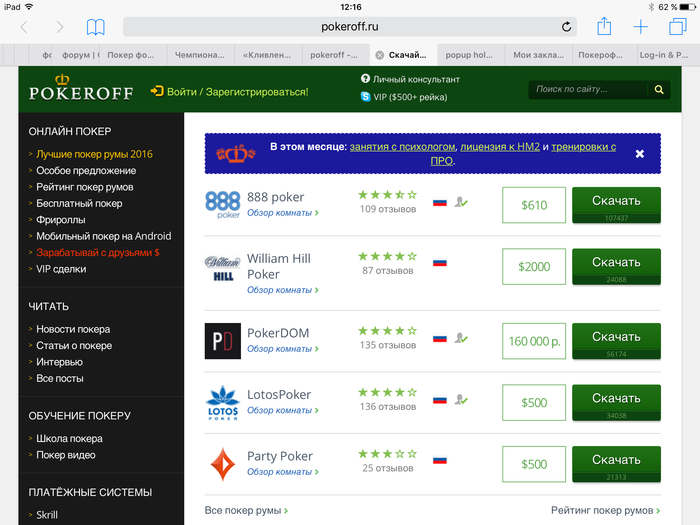The image size is (700, 525).
Task: Click the Skype VIP icon
Action: (x=366, y=97)
